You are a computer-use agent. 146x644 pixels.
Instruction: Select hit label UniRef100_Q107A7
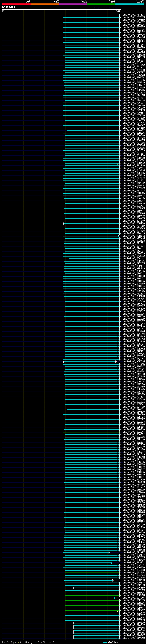134,636
